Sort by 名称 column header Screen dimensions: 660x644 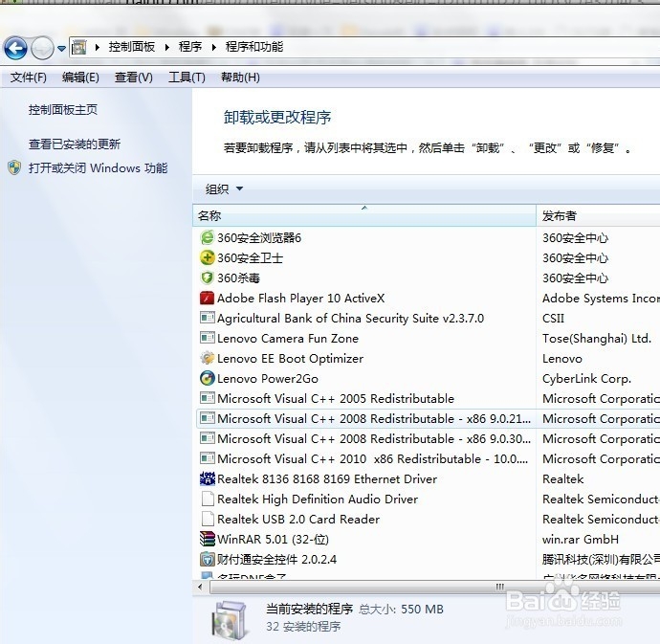[x=364, y=215]
